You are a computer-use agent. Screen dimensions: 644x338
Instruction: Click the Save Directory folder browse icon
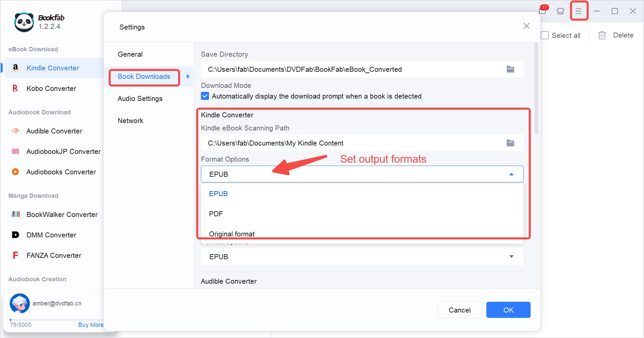click(510, 69)
